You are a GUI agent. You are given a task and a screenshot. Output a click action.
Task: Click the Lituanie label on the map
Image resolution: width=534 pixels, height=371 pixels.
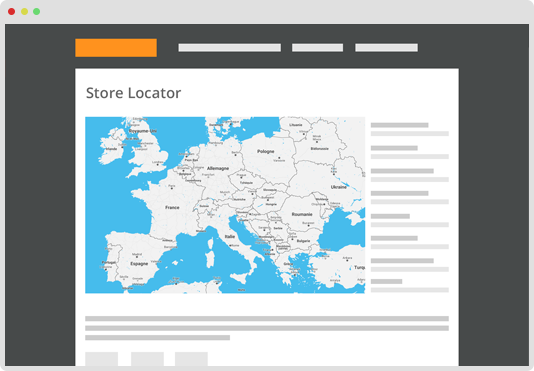296,125
